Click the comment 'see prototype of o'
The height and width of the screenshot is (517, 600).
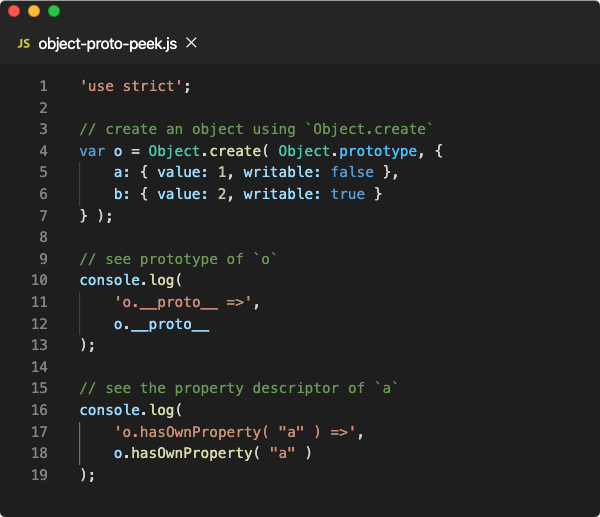tap(178, 259)
